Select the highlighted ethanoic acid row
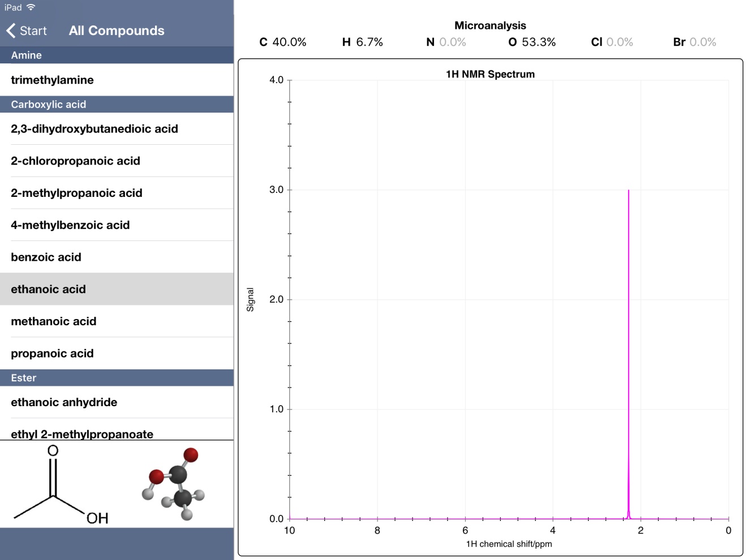This screenshot has height=560, width=747. coord(48,289)
